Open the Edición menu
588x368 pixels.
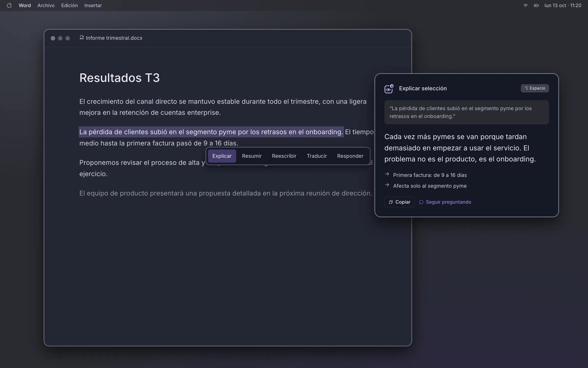click(x=69, y=5)
